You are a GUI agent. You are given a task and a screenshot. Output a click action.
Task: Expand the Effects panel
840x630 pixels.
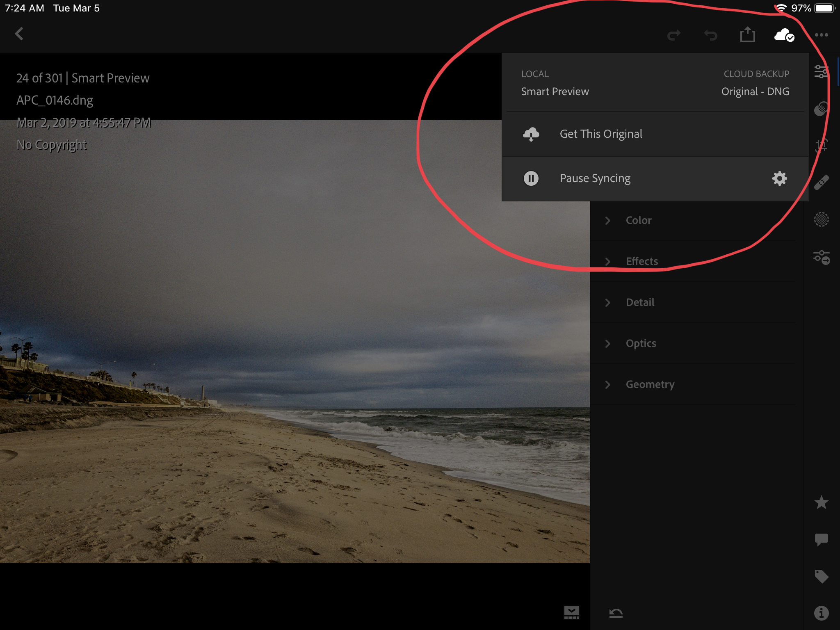click(641, 261)
